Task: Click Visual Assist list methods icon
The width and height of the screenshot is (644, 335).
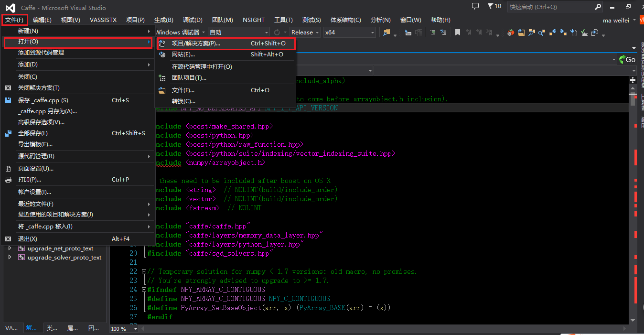Action: [574, 32]
